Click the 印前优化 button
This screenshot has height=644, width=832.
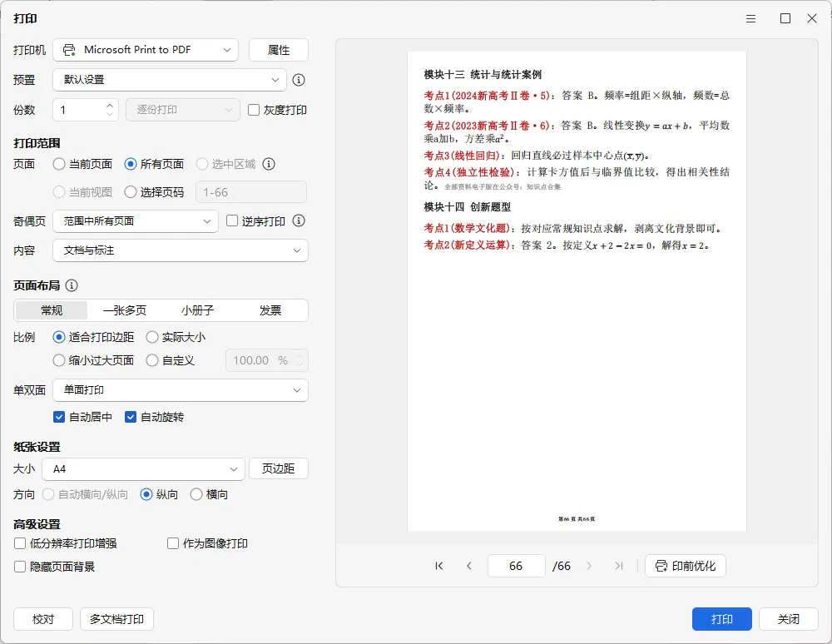[686, 566]
